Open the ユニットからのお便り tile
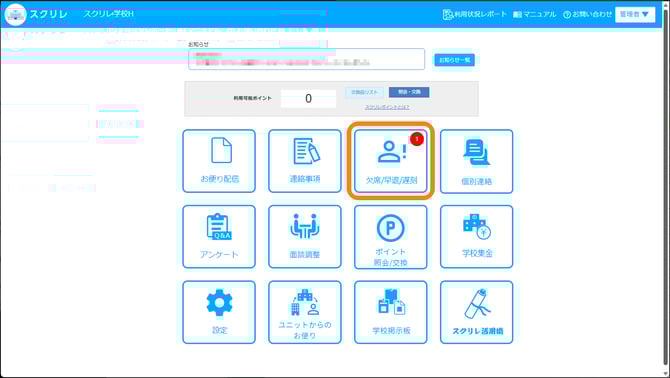The image size is (670, 378). (x=305, y=312)
